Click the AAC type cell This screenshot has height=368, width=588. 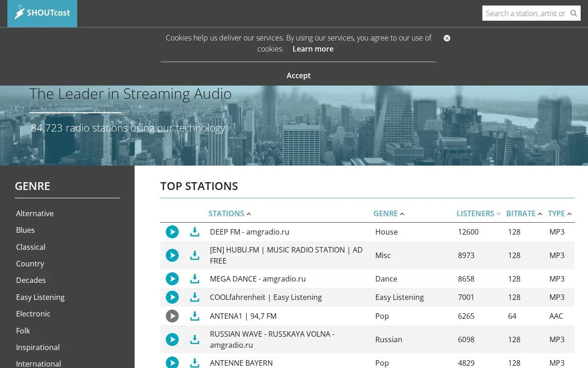[x=556, y=316]
